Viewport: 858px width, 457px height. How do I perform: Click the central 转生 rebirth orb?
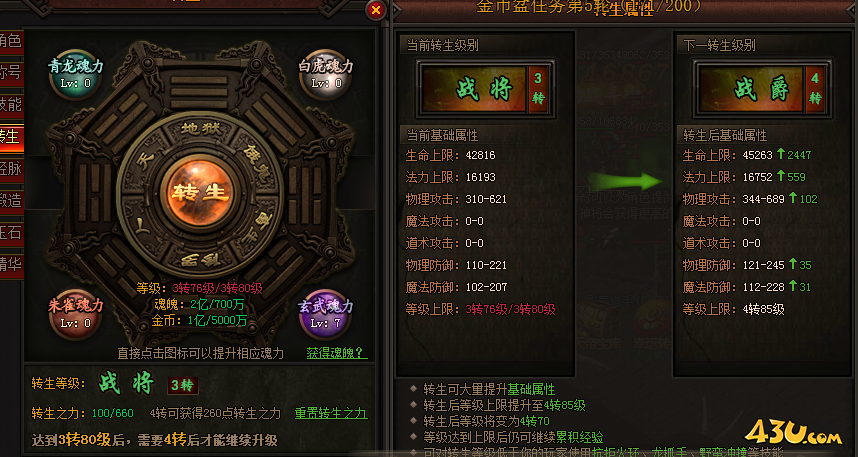[199, 193]
